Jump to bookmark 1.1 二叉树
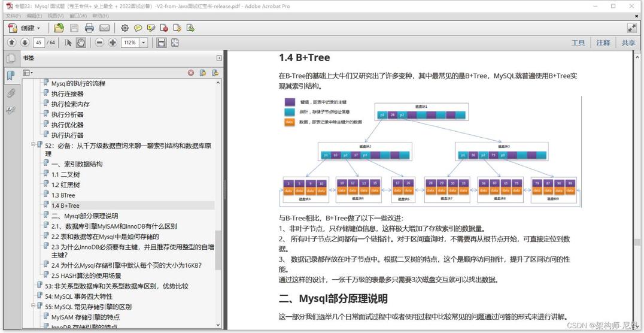This screenshot has width=644, height=333. [65, 174]
